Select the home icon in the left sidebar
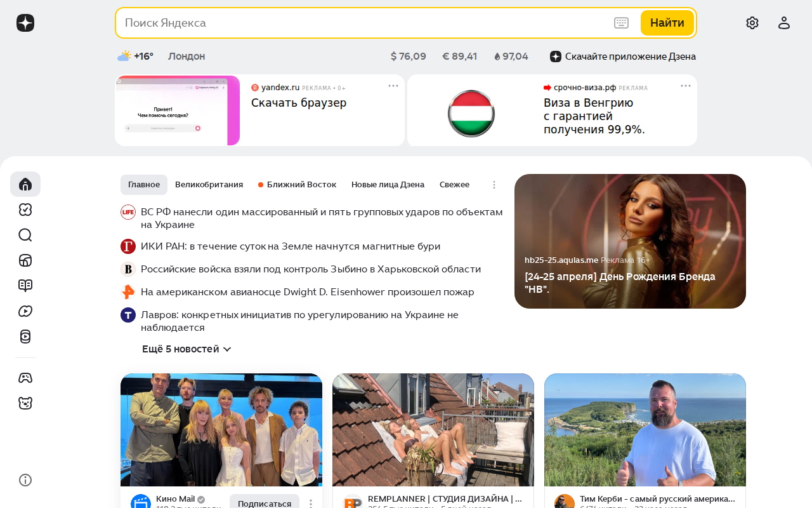The width and height of the screenshot is (812, 508). pos(25,184)
